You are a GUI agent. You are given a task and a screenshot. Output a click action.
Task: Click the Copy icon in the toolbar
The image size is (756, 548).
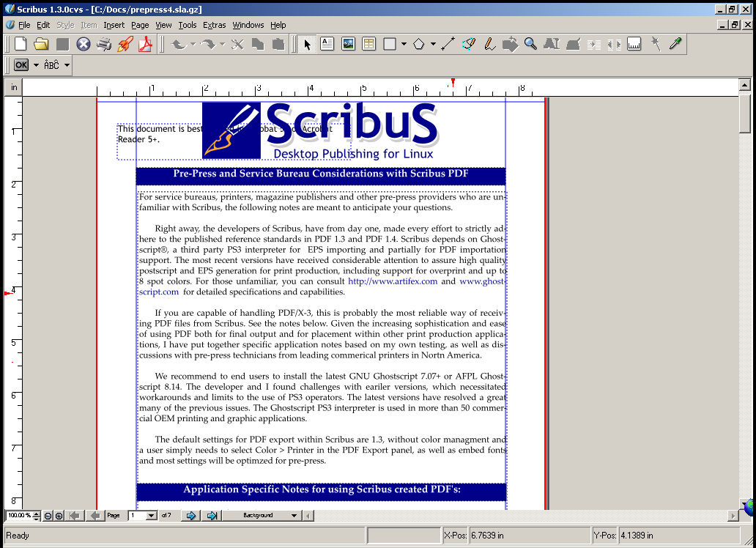coord(258,45)
